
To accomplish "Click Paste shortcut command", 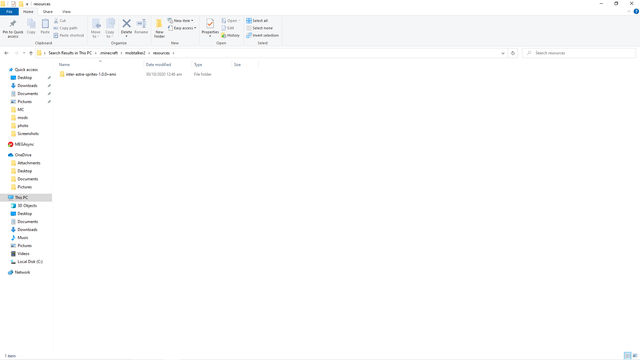I will click(x=69, y=35).
